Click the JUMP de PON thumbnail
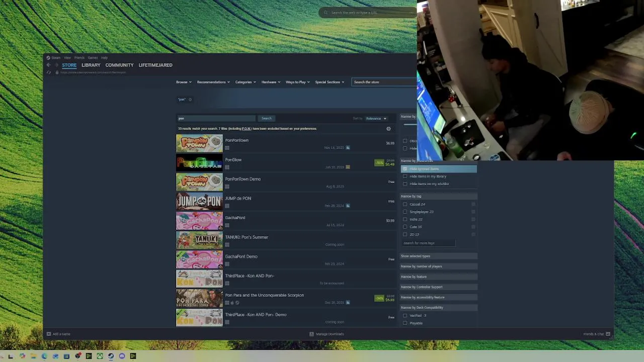 coord(199,202)
